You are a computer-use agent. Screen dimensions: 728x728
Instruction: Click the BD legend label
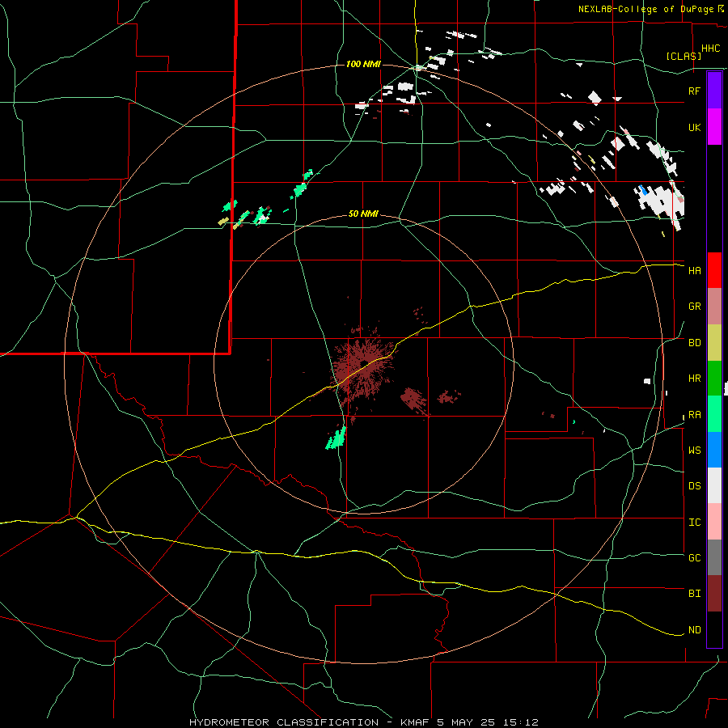694,343
